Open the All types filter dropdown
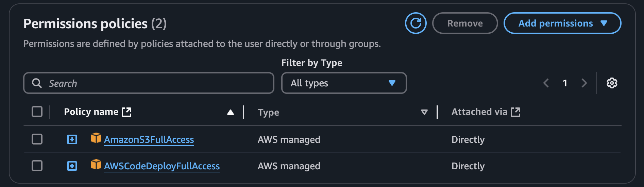This screenshot has height=187, width=644. [344, 83]
